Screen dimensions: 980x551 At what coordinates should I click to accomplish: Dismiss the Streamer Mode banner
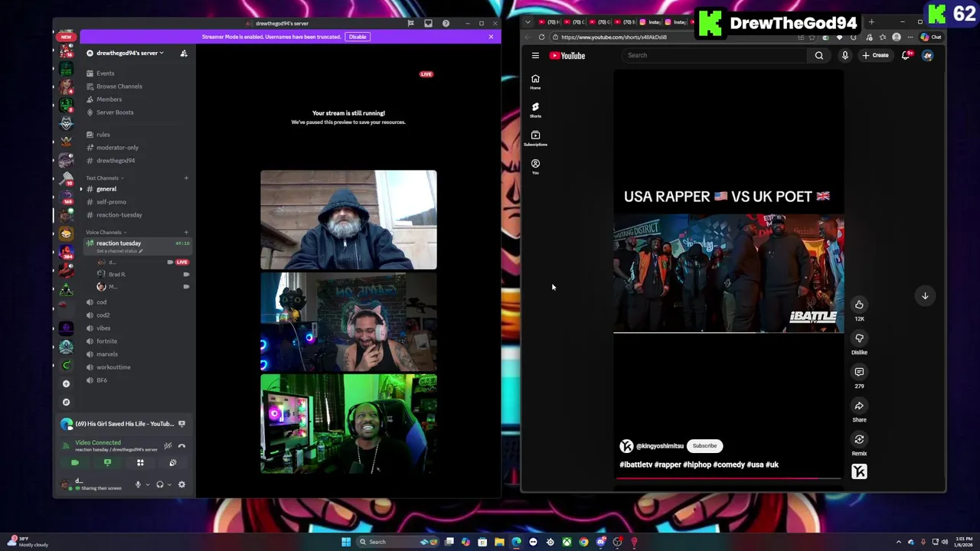click(x=491, y=37)
